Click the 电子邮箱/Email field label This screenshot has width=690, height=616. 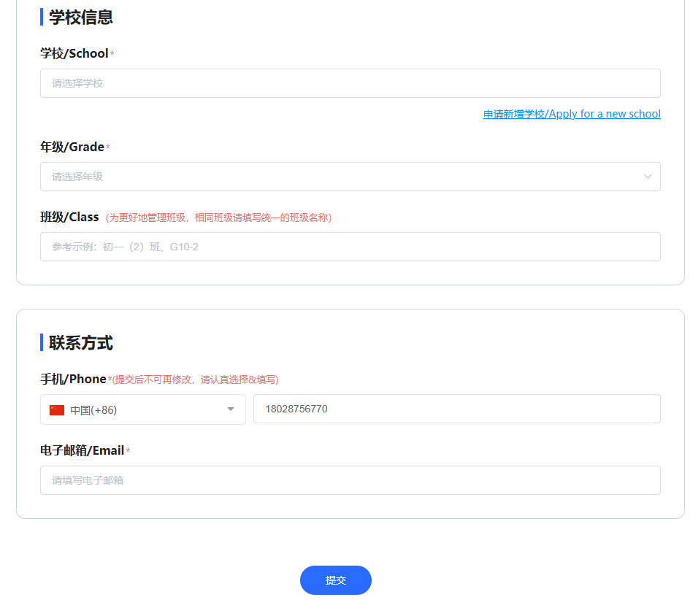82,450
